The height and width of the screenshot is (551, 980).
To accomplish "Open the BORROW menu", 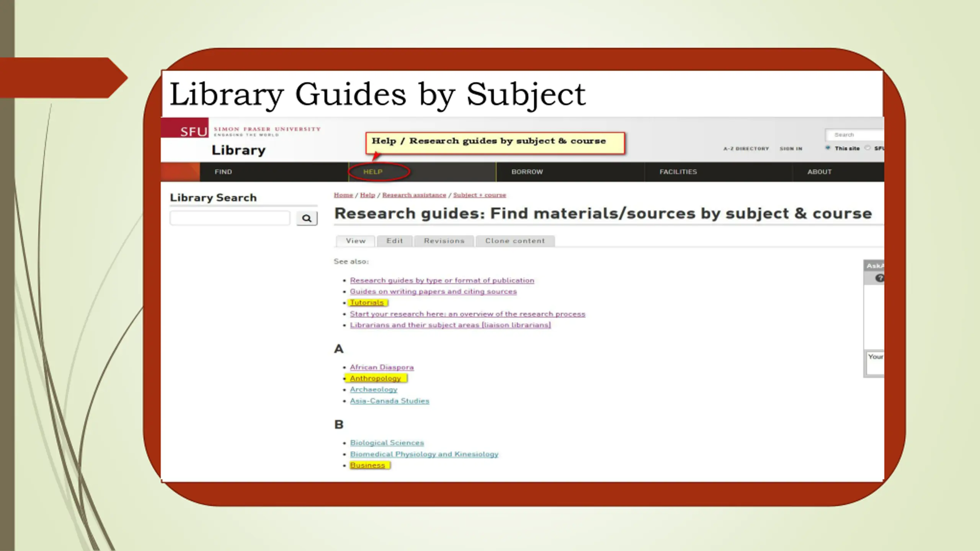I will [527, 172].
